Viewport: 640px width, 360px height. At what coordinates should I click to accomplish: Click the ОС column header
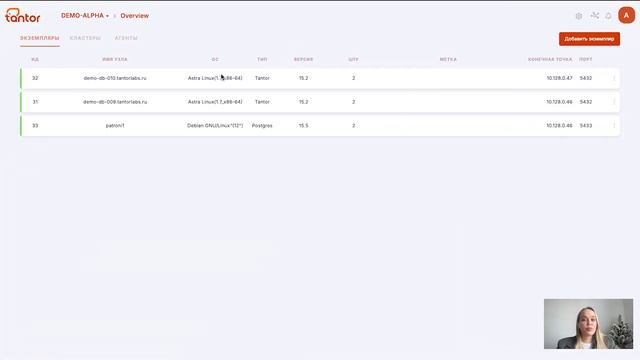coord(215,59)
